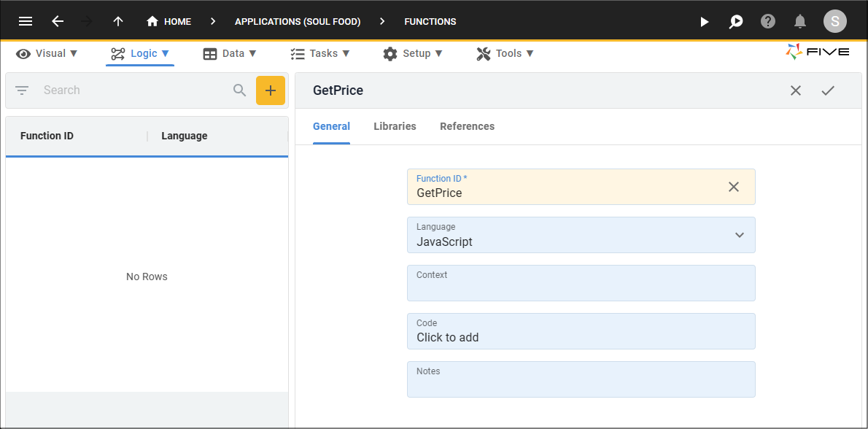Open the Data menu
Image resolution: width=868 pixels, height=429 pixels.
pos(230,54)
